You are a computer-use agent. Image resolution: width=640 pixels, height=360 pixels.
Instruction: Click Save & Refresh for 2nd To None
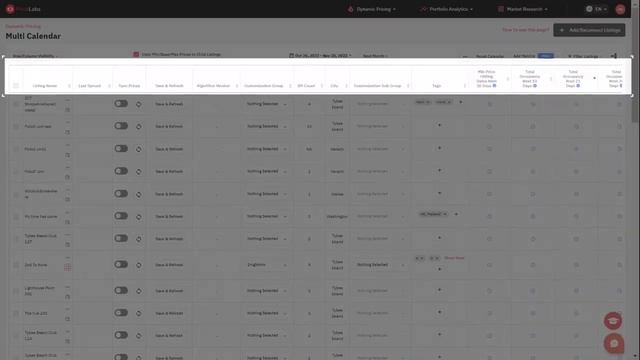coord(169,265)
